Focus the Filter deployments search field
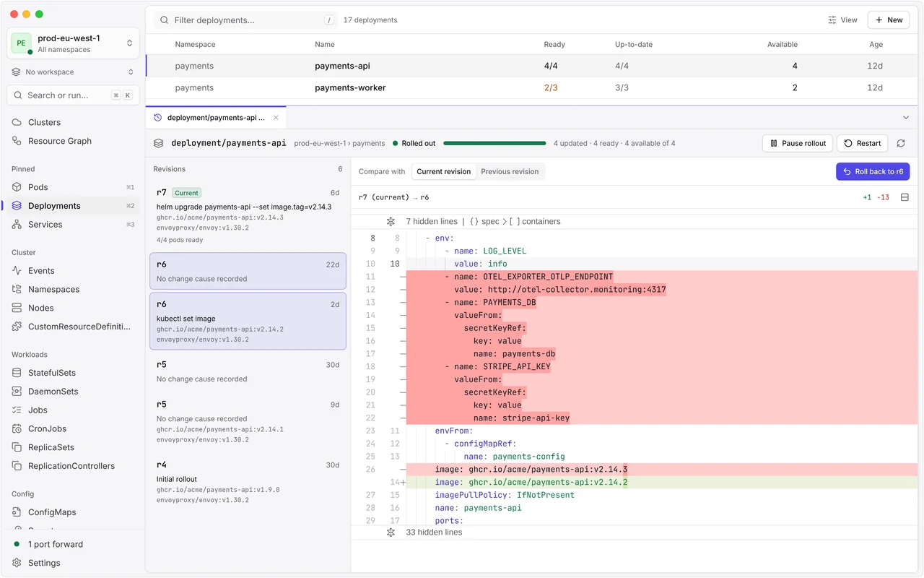Viewport: 924px width, 578px height. (246, 20)
